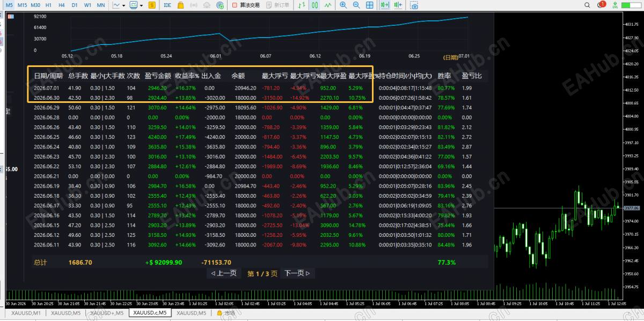The height and width of the screenshot is (321, 644).
Task: Click the gold dollar trading icon
Action: point(152,5)
